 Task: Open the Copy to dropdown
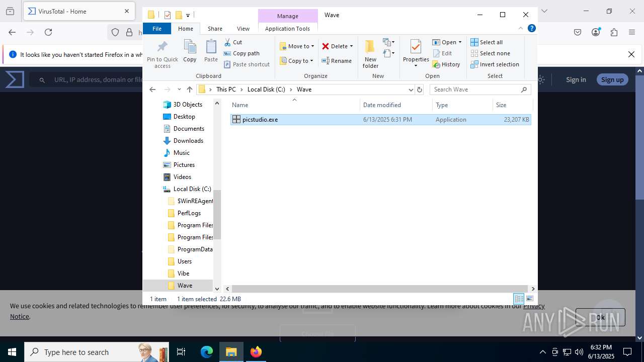tap(297, 61)
